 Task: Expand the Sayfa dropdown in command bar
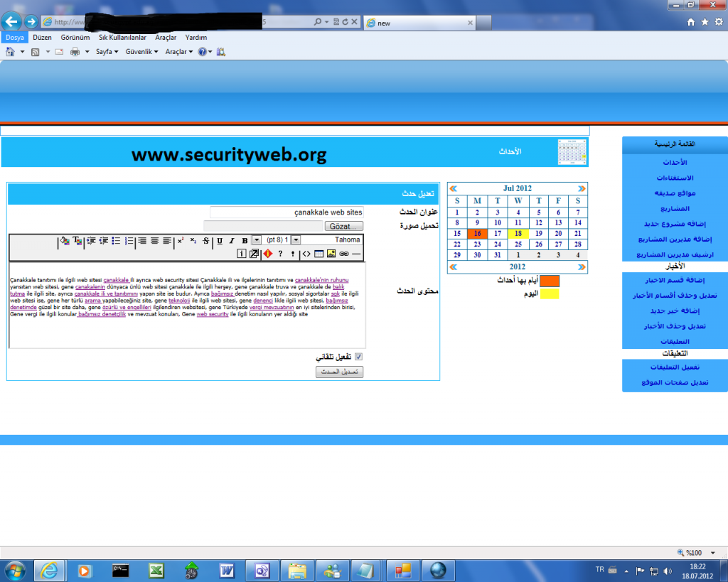coord(107,51)
